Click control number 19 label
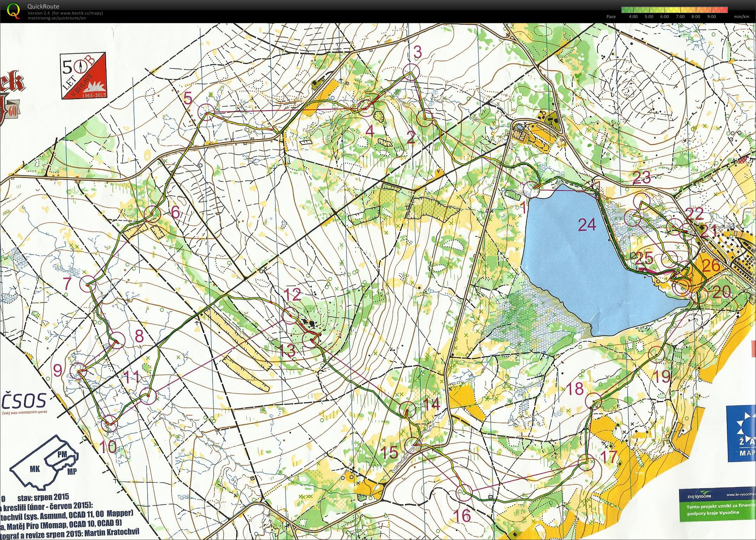 coord(662,377)
